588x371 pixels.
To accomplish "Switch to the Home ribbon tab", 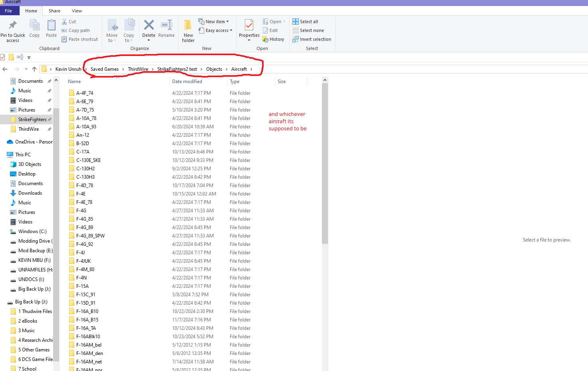I will [31, 11].
